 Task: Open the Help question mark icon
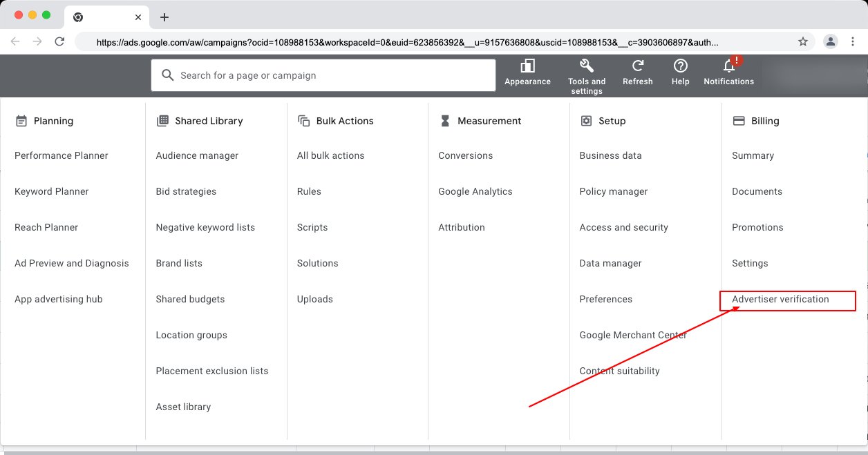click(681, 66)
